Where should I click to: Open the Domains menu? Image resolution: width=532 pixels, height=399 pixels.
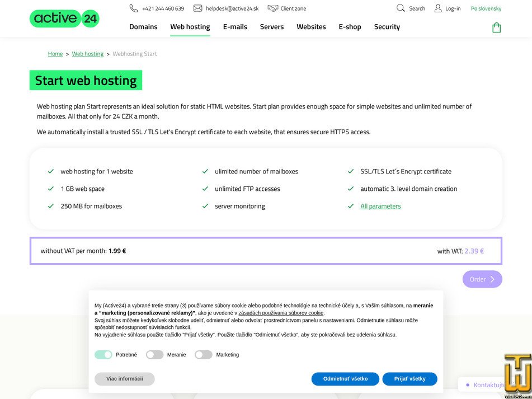[143, 27]
